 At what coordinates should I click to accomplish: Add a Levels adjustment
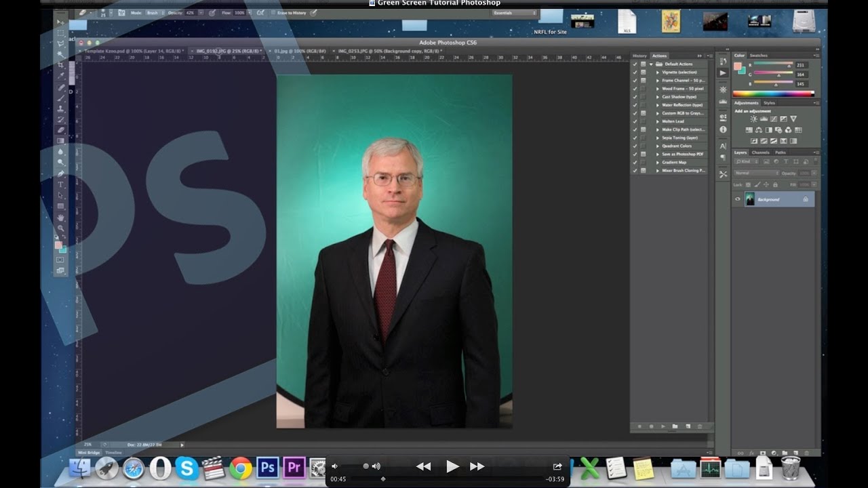764,119
